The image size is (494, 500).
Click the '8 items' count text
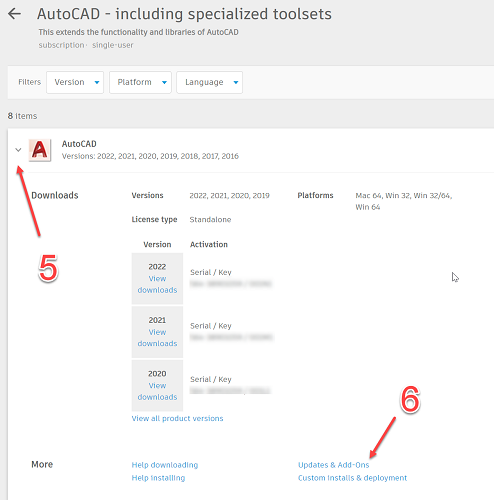coord(22,116)
